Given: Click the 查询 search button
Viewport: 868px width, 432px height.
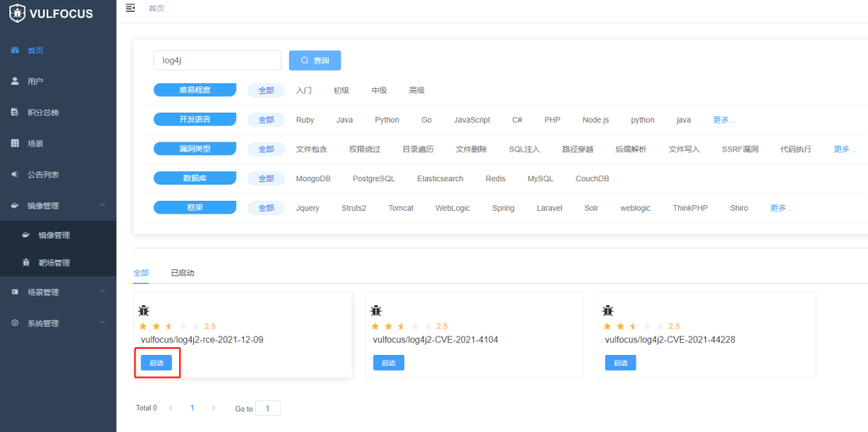Looking at the screenshot, I should point(315,60).
